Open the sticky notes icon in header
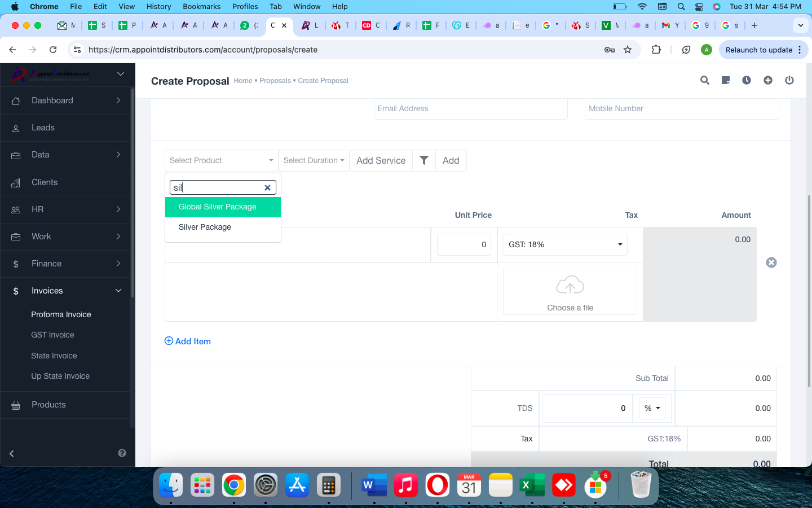The width and height of the screenshot is (812, 508). (726, 80)
